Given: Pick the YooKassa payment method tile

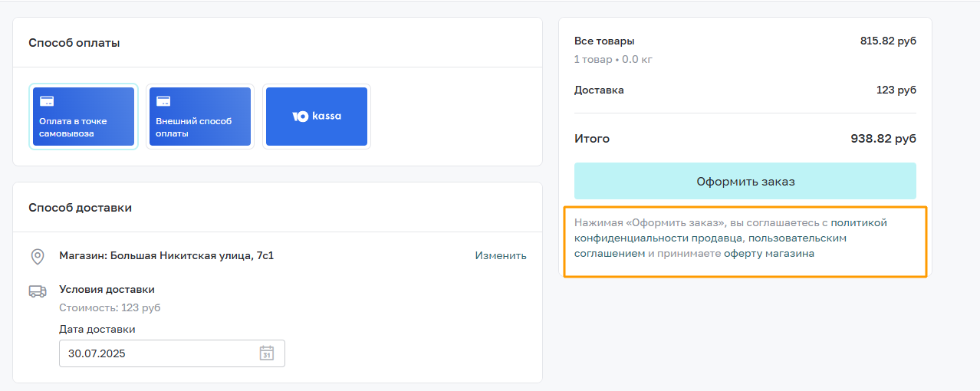Looking at the screenshot, I should [317, 117].
